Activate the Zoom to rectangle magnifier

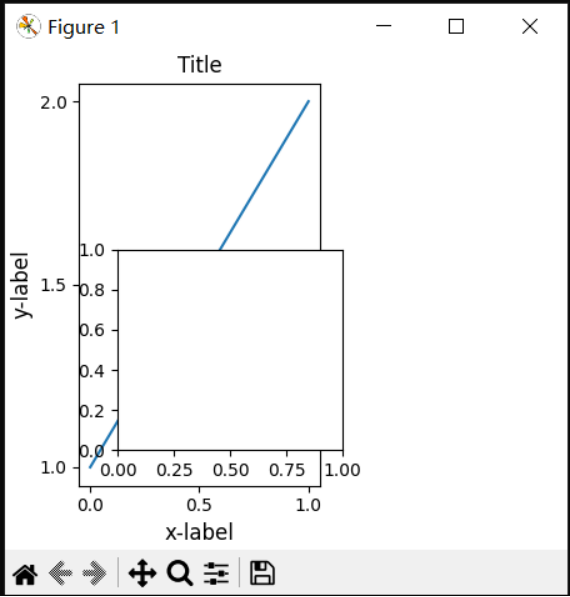179,573
